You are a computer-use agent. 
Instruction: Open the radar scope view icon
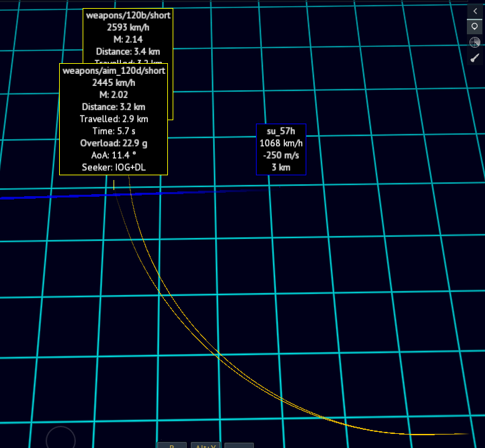click(475, 42)
